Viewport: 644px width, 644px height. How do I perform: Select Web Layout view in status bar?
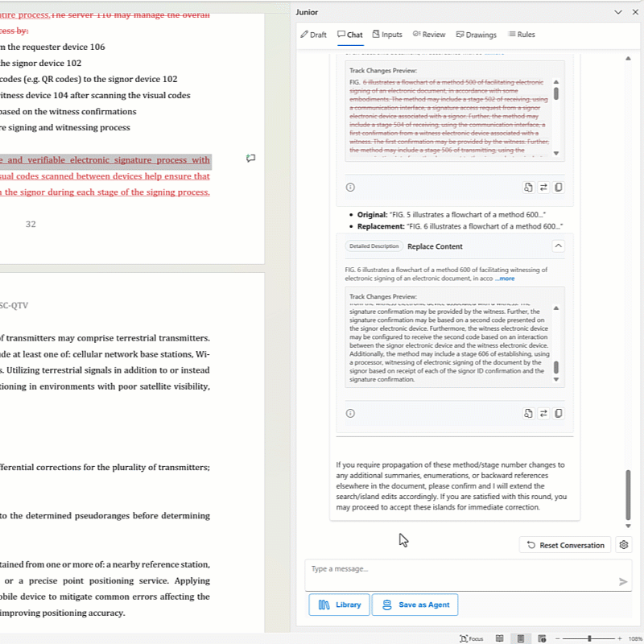coord(542,638)
